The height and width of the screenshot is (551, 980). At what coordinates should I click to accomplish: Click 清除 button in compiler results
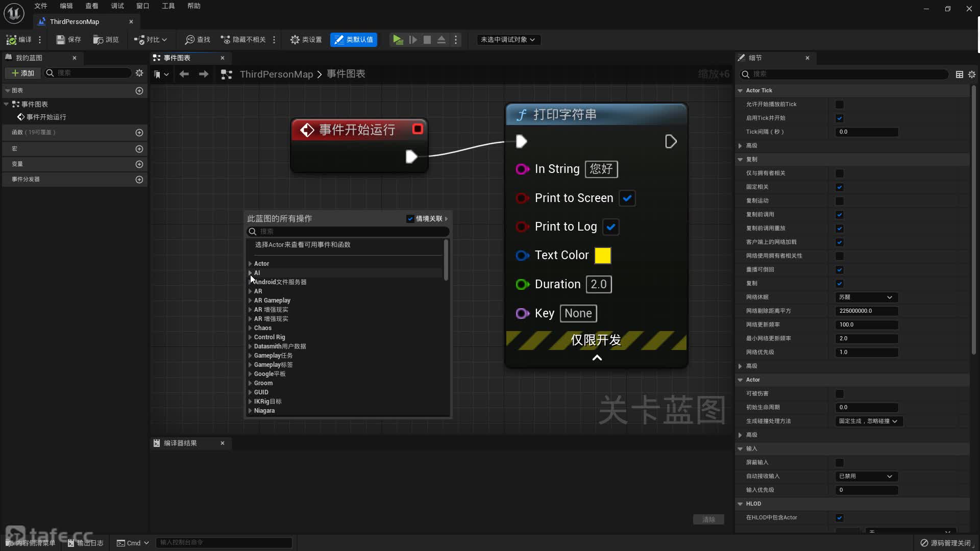click(708, 519)
